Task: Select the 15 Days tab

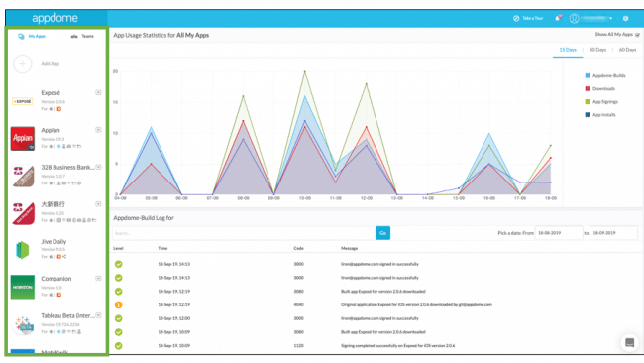Action: (x=568, y=50)
